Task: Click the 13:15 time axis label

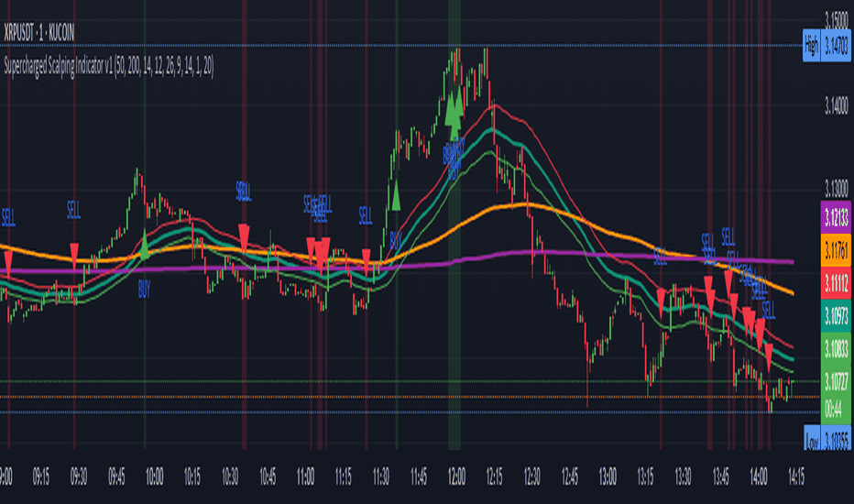Action: coord(645,477)
